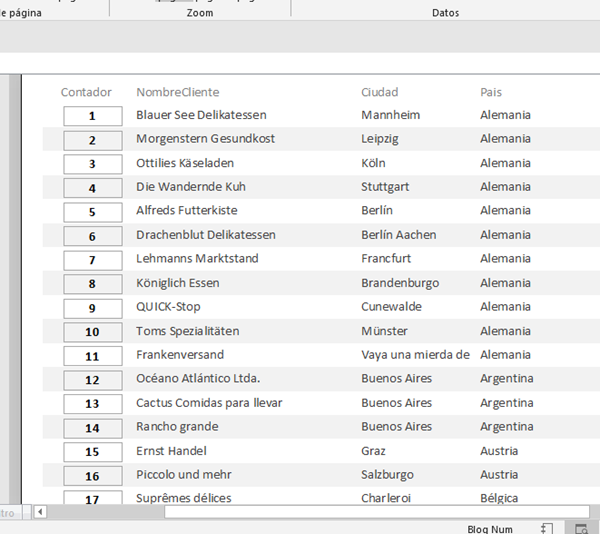Select the counter box showing 12
This screenshot has width=600, height=534.
pos(93,380)
